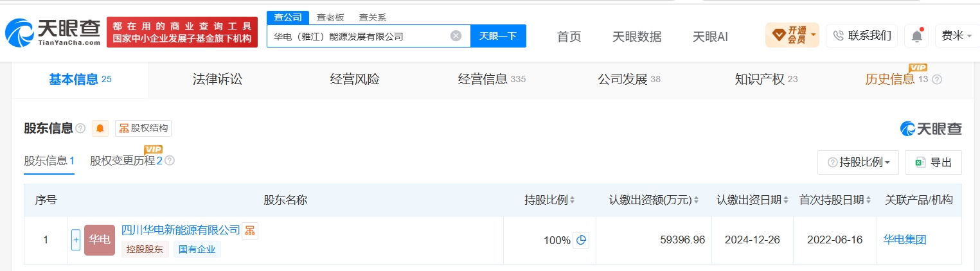This screenshot has width=980, height=271.
Task: Click the 国有企业 tag
Action: [x=197, y=249]
